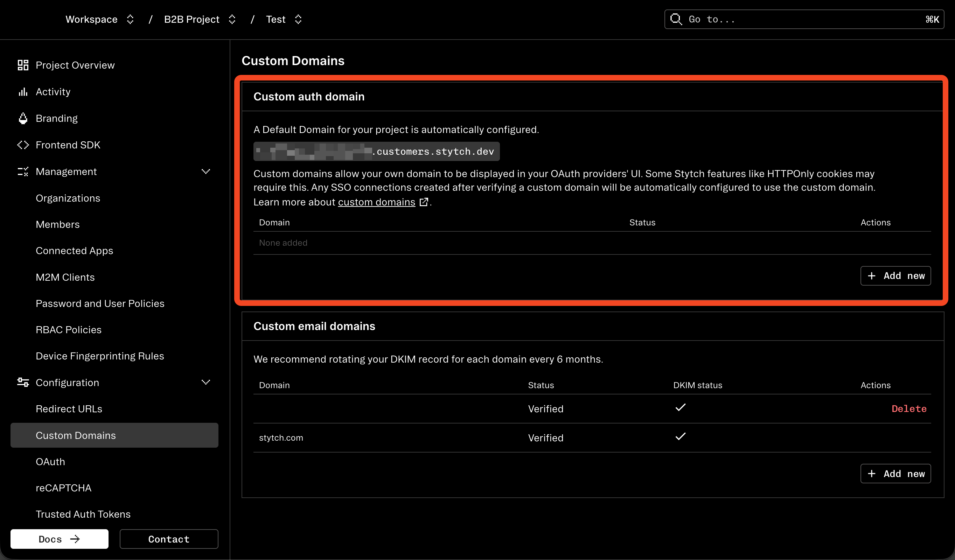Open Project Overview via its grid icon

[x=22, y=65]
